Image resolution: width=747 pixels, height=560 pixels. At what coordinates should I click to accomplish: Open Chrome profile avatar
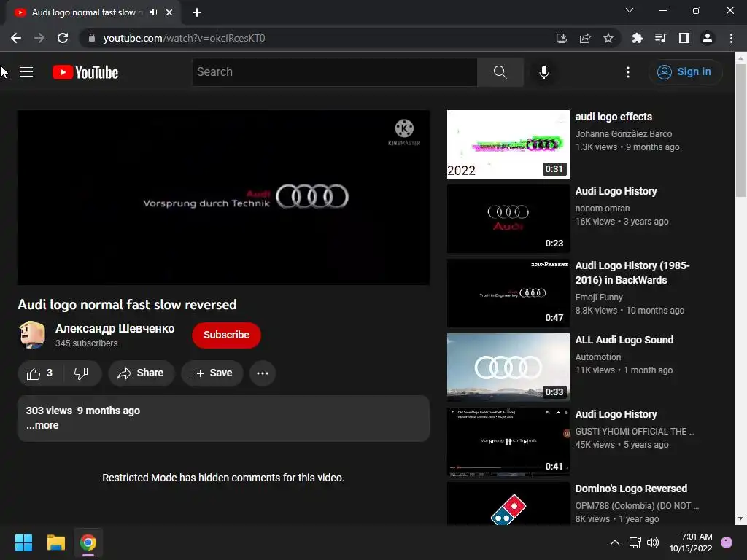point(707,38)
